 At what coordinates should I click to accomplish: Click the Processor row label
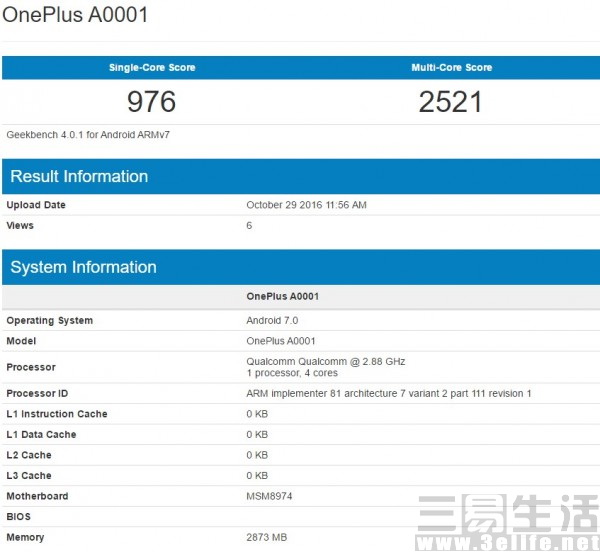click(31, 367)
